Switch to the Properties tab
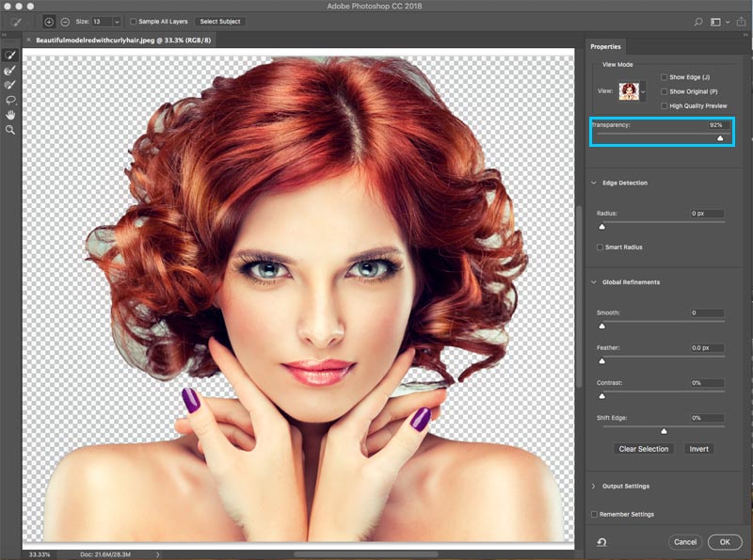 (x=605, y=46)
